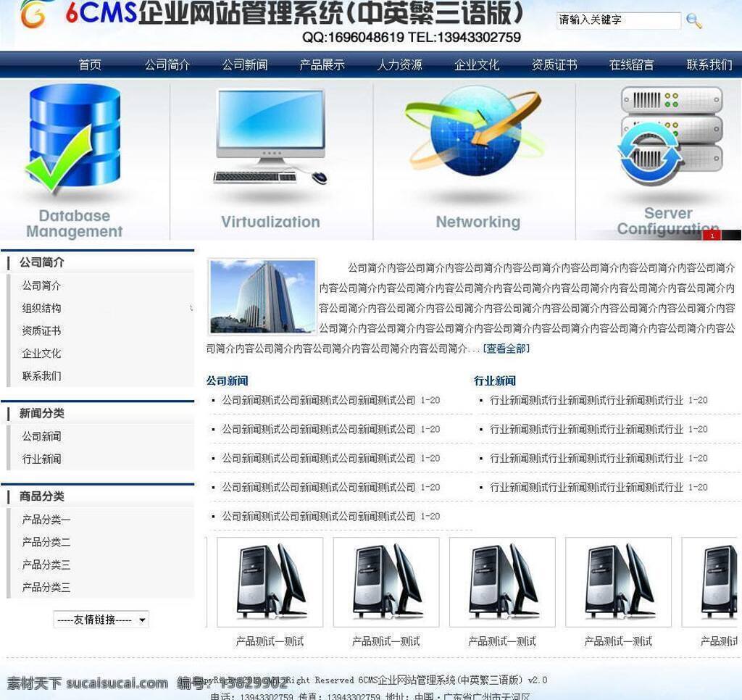Open the 友情链接 dropdown
This screenshot has height=700, width=742.
pos(101,620)
